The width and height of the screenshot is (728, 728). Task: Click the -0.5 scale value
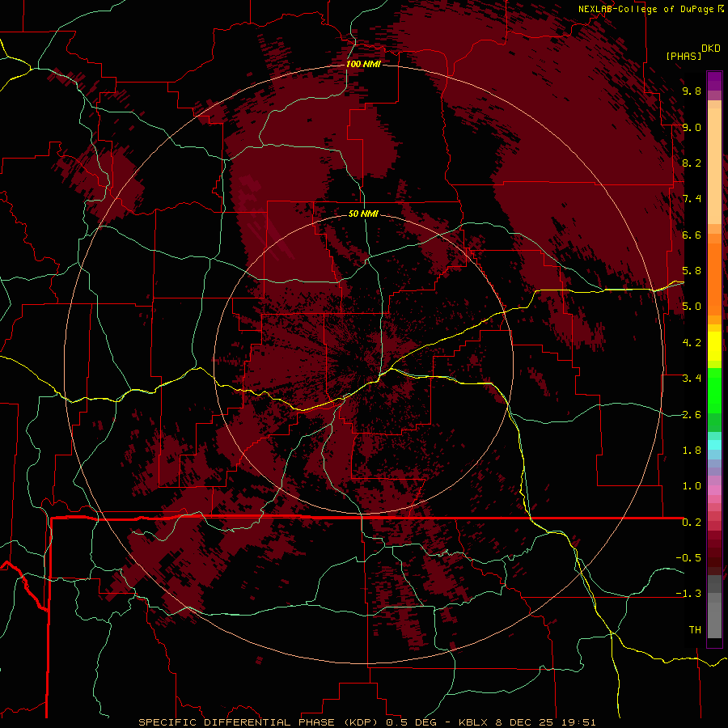tap(688, 558)
